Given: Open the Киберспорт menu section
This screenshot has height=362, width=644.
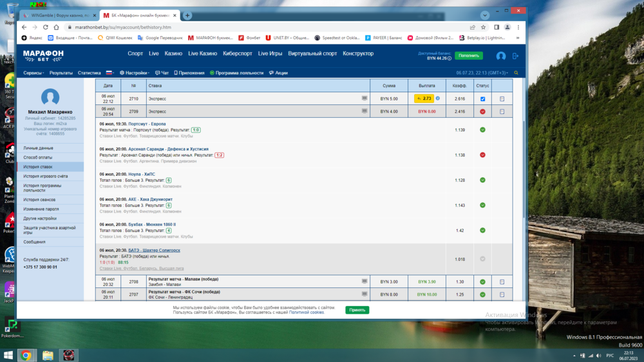Looking at the screenshot, I should [238, 53].
